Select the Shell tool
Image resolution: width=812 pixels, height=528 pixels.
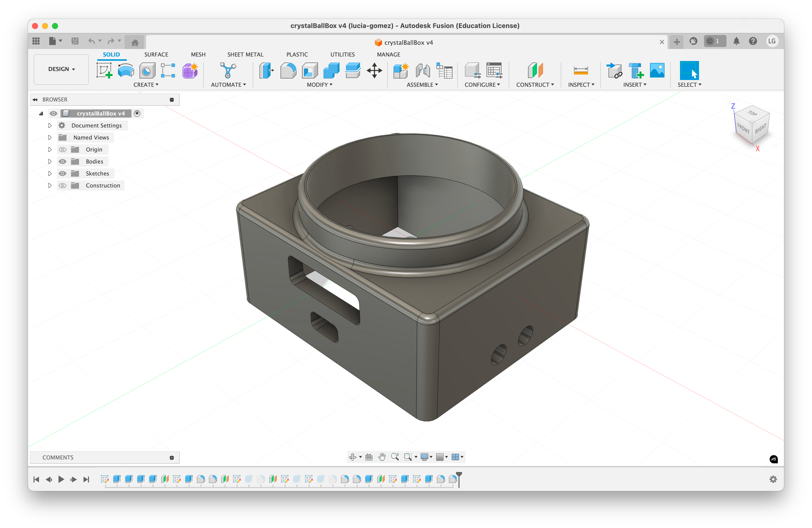tap(310, 70)
